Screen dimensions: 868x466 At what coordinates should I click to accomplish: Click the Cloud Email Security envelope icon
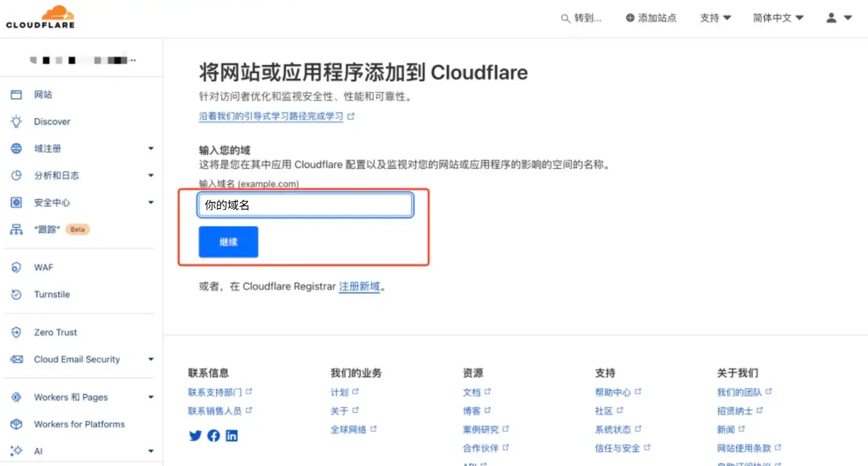click(x=16, y=359)
